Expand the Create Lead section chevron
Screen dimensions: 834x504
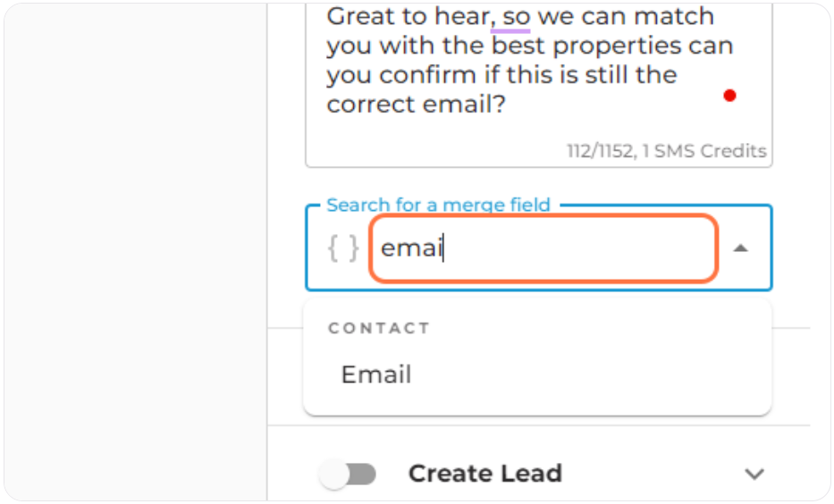754,474
